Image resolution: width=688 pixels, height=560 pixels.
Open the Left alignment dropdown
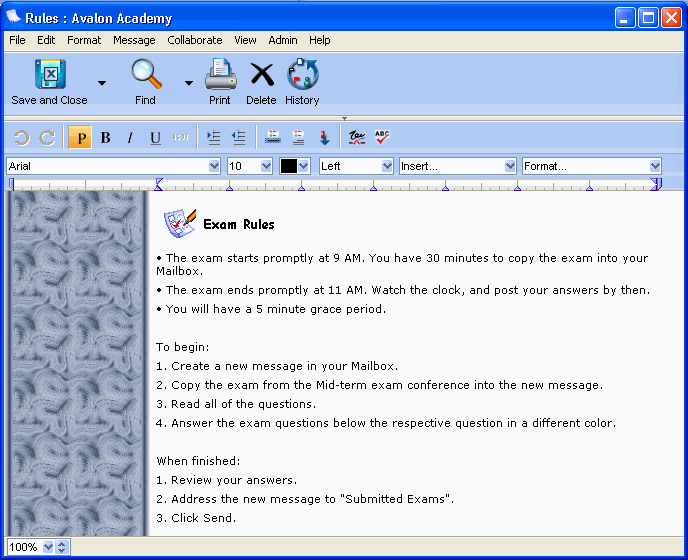click(356, 166)
